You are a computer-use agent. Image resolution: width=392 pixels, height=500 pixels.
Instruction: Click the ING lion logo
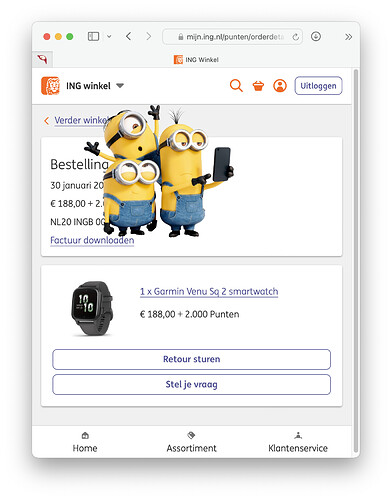coord(50,86)
